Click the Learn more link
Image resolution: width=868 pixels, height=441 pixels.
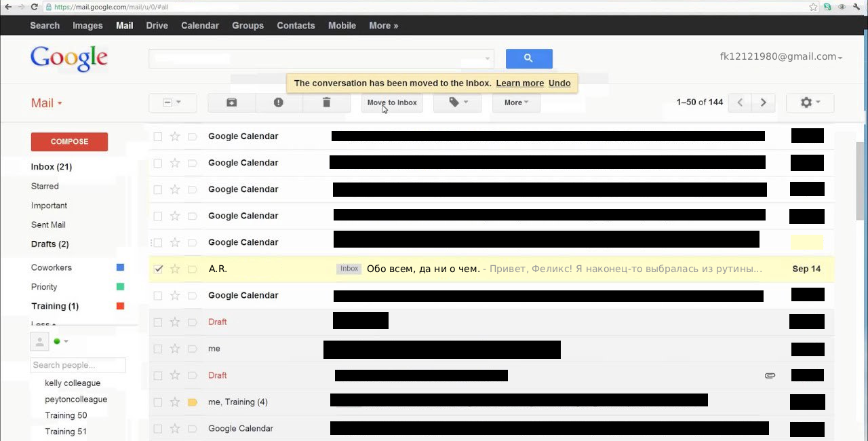520,83
